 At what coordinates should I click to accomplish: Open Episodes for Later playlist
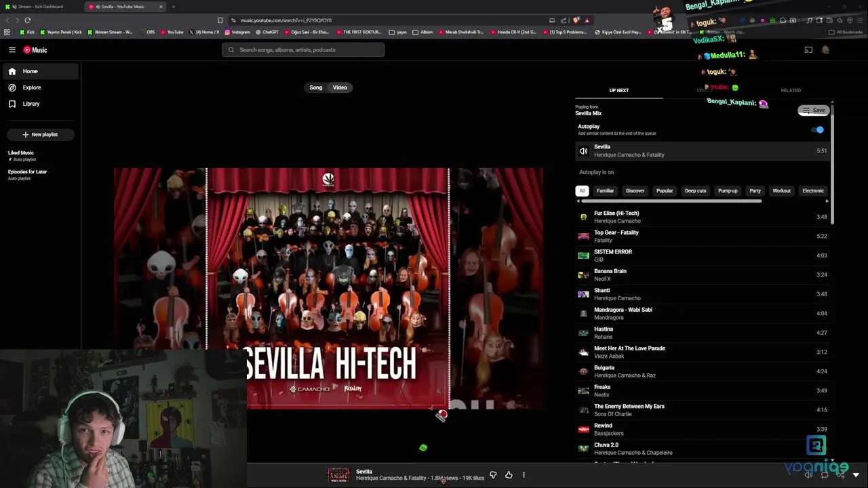tap(27, 175)
